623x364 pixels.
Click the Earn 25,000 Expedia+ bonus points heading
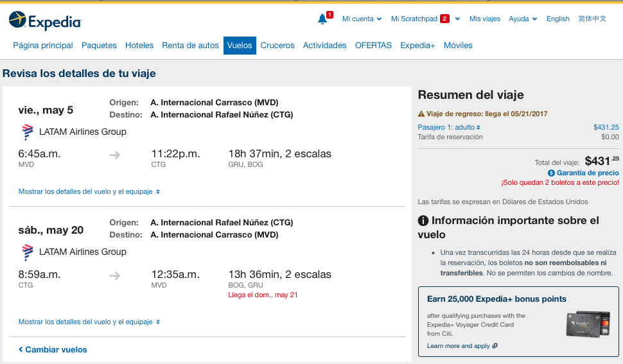(496, 299)
